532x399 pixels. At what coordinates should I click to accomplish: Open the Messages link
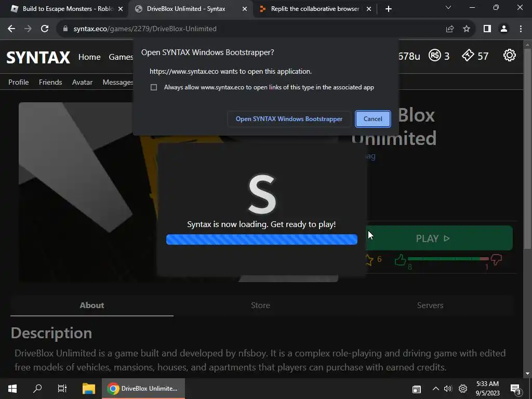point(118,82)
